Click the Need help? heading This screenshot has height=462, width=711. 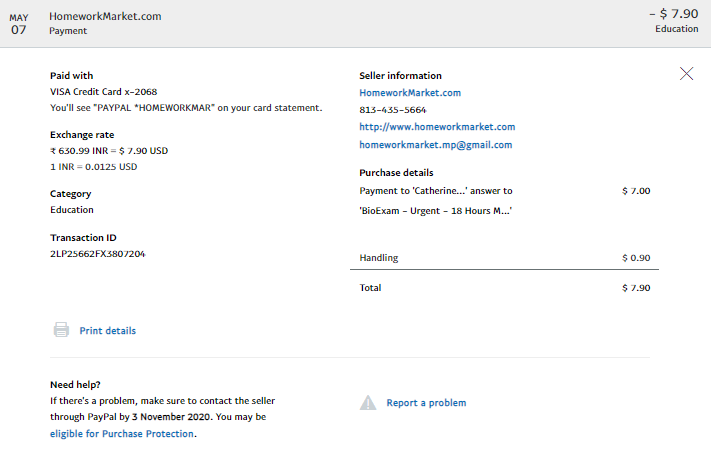75,384
